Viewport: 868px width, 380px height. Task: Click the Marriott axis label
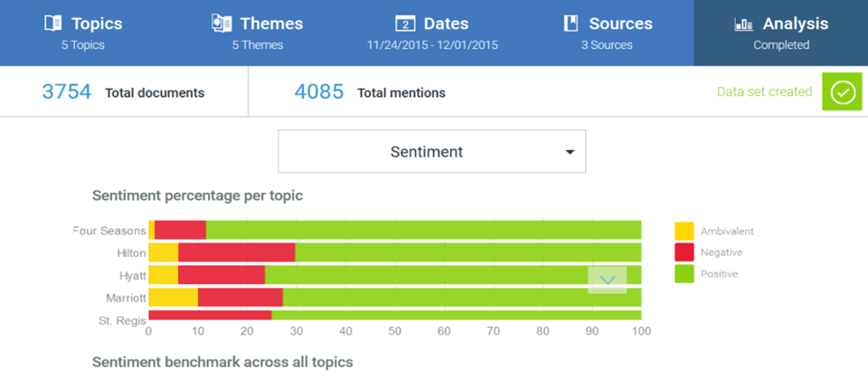[x=127, y=298]
